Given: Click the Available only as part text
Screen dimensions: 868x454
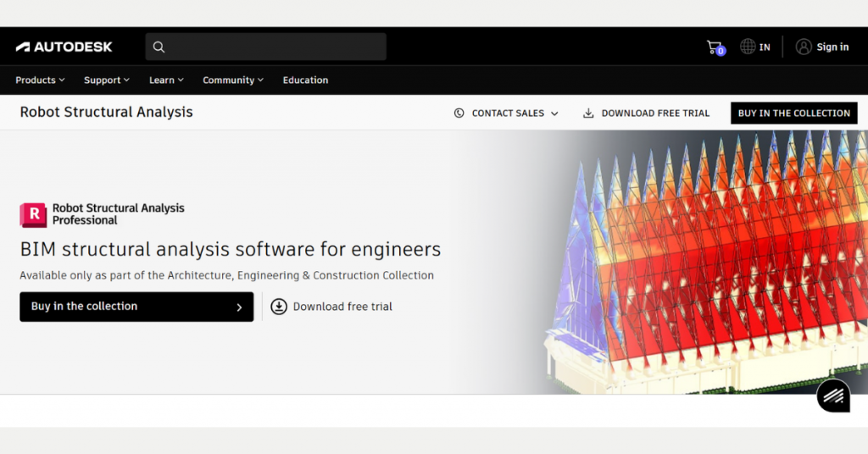Looking at the screenshot, I should (x=226, y=275).
